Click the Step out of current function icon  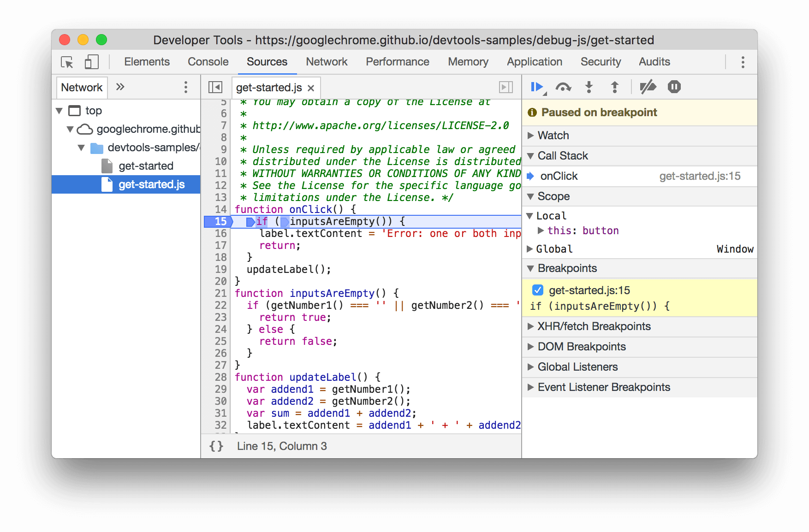tap(615, 87)
